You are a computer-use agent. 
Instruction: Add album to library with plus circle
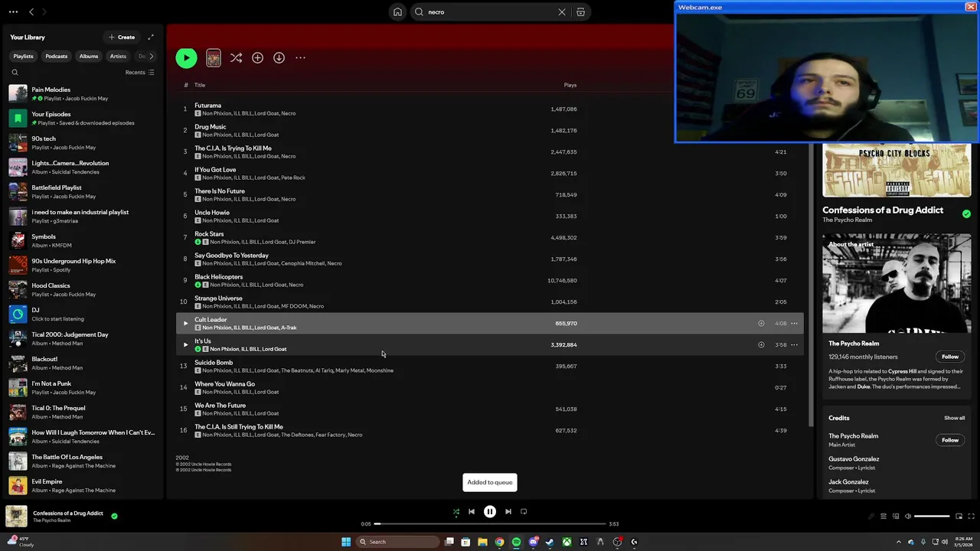[257, 57]
